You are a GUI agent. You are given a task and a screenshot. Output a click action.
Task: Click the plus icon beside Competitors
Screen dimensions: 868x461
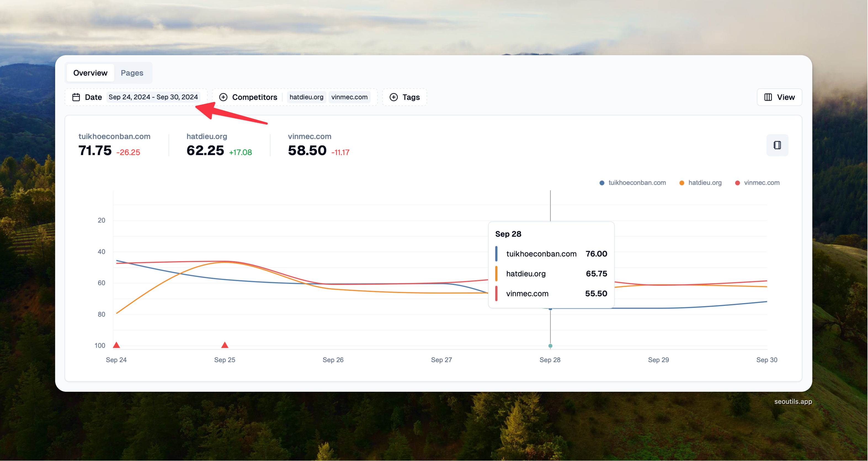pyautogui.click(x=223, y=97)
